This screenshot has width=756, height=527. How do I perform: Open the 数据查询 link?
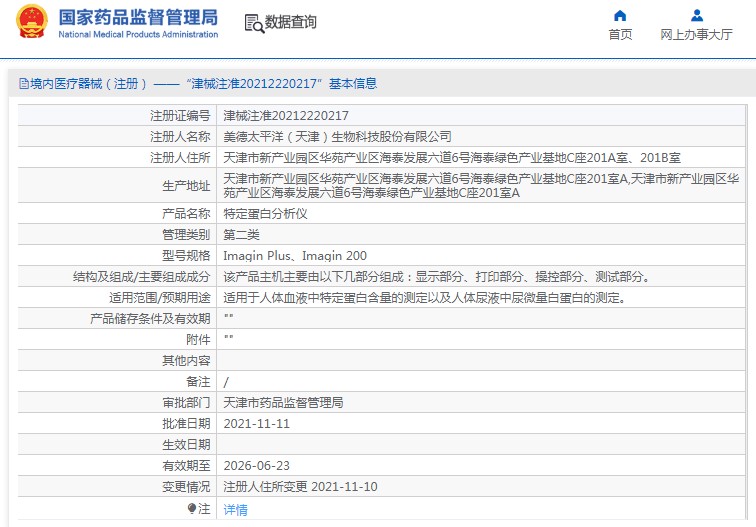[x=291, y=22]
